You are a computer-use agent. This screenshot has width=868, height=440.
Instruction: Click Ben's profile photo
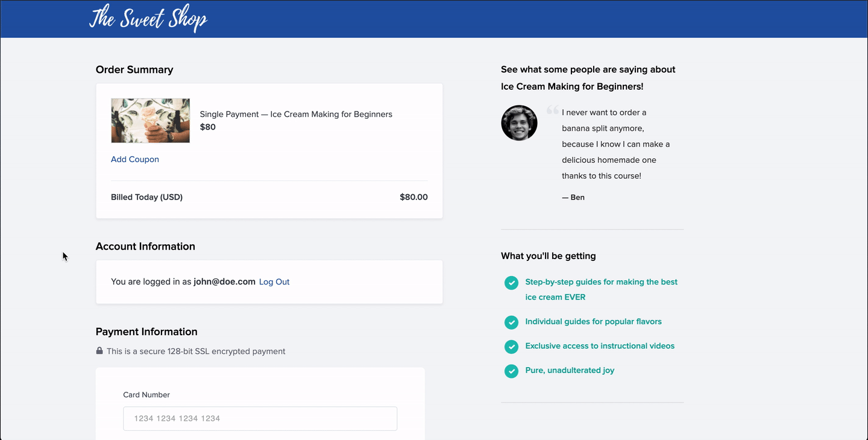[x=519, y=123]
